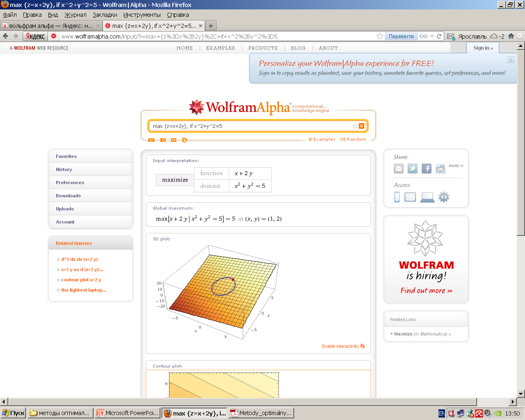Open Yandex mail envelope icon in the toolbar
This screenshot has width=525, height=420.
(x=451, y=37)
